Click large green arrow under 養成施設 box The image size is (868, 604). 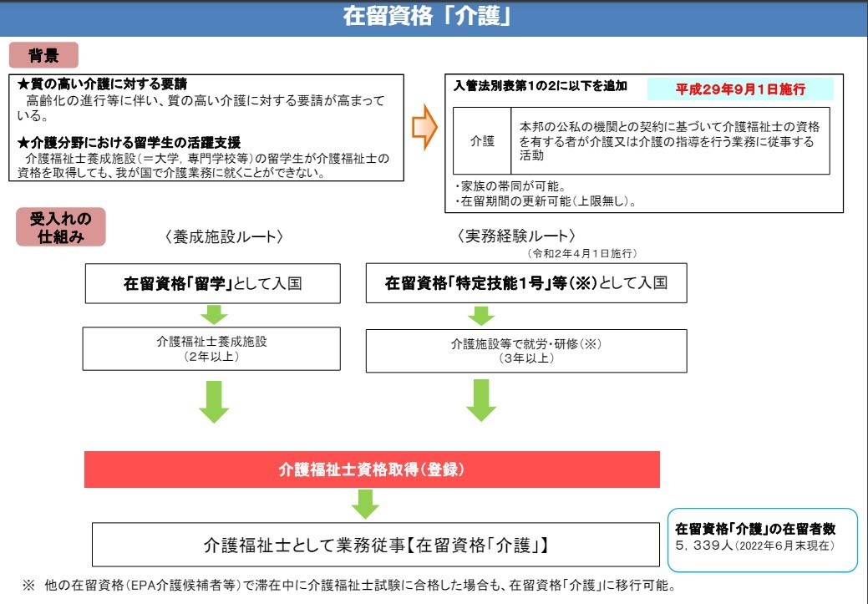click(x=214, y=402)
